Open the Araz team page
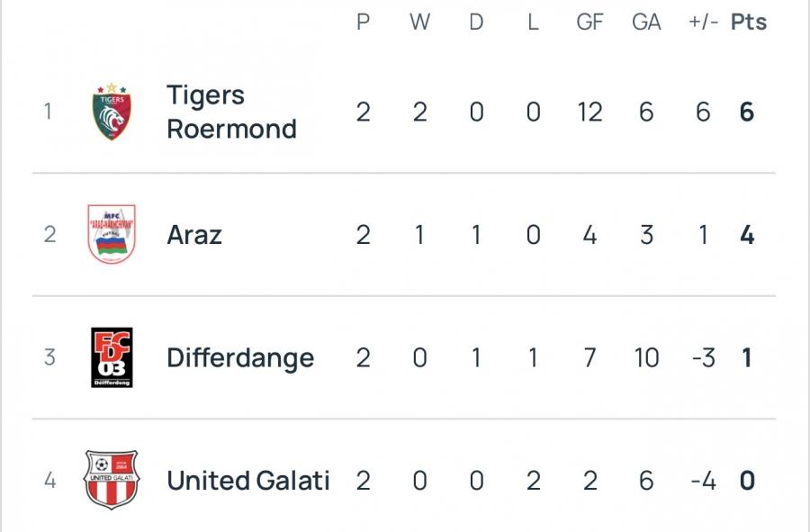This screenshot has height=532, width=810. tap(194, 235)
